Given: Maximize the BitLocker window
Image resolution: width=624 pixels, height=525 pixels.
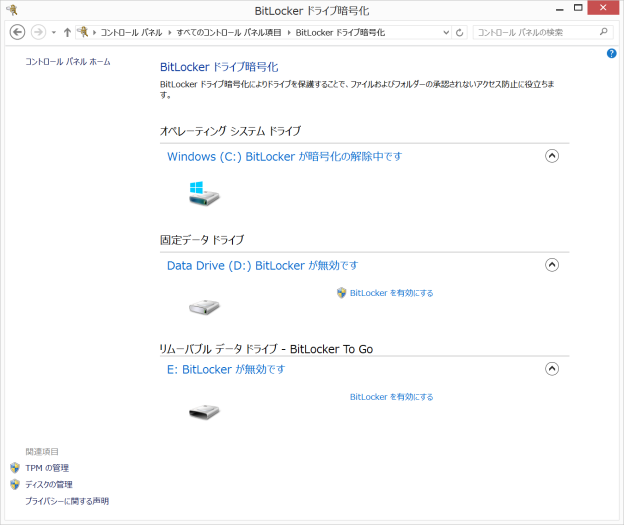Looking at the screenshot, I should (578, 8).
